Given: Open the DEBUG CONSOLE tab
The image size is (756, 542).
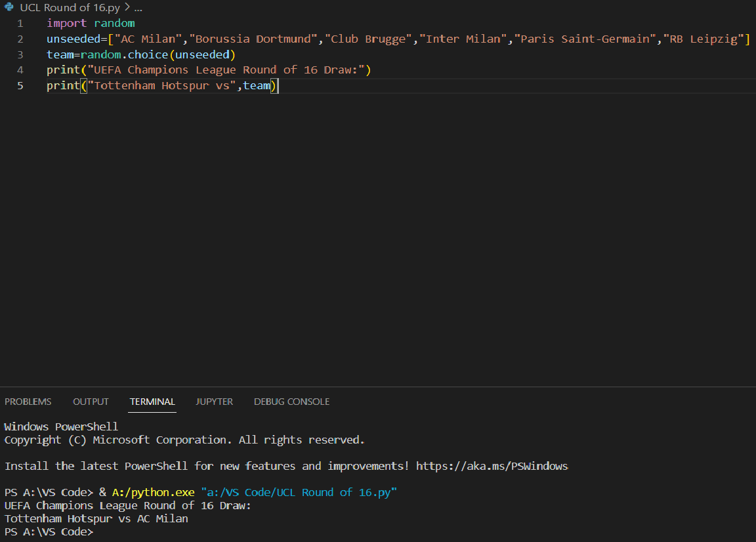Looking at the screenshot, I should point(291,402).
